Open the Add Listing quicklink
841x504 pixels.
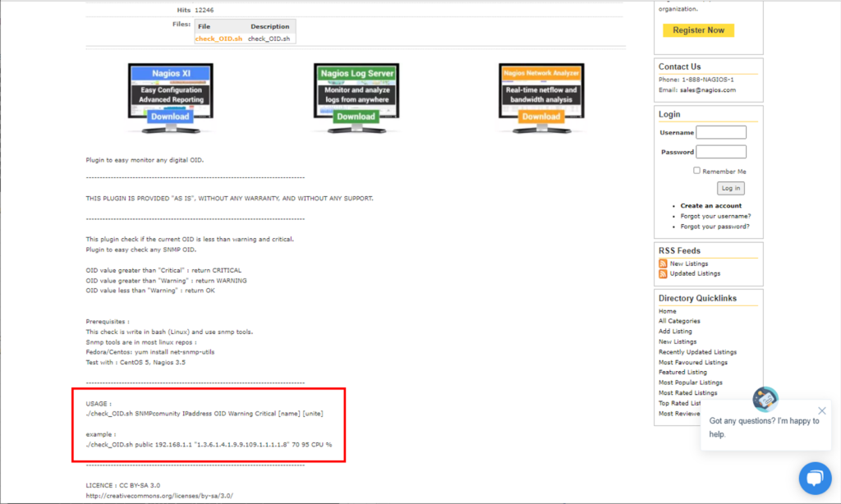coord(675,332)
